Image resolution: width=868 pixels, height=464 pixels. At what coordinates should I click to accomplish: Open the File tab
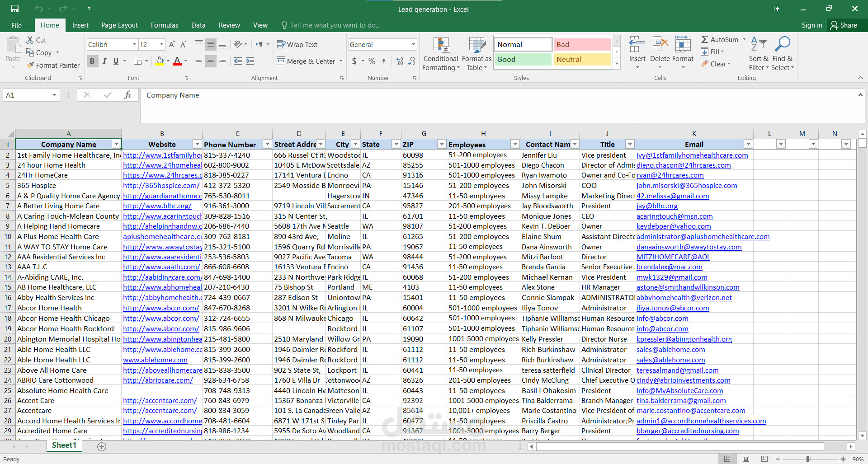(16, 25)
